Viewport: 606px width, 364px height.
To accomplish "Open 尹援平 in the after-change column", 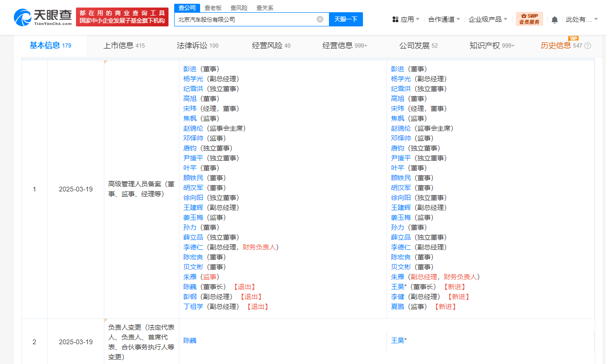I will (x=401, y=158).
